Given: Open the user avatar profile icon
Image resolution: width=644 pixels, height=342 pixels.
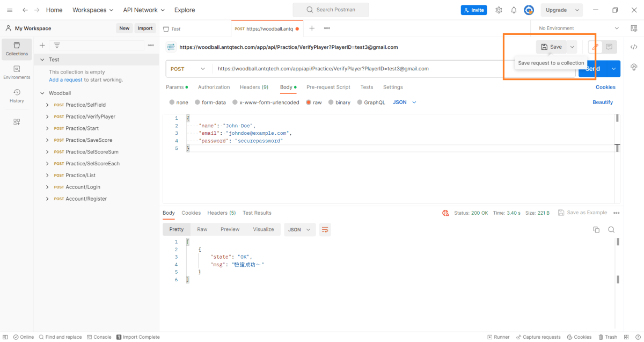Looking at the screenshot, I should point(529,10).
